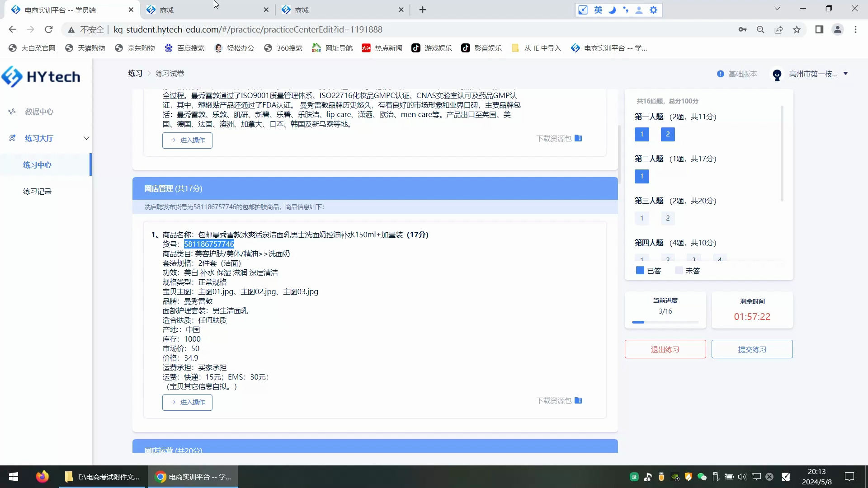
Task: Click IME moon icon in floating toolbar
Action: point(612,10)
